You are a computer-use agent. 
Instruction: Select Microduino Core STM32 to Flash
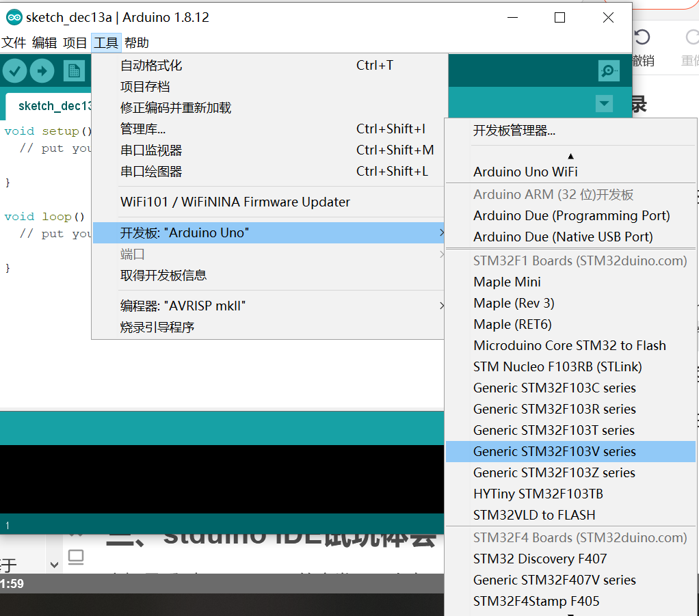570,345
